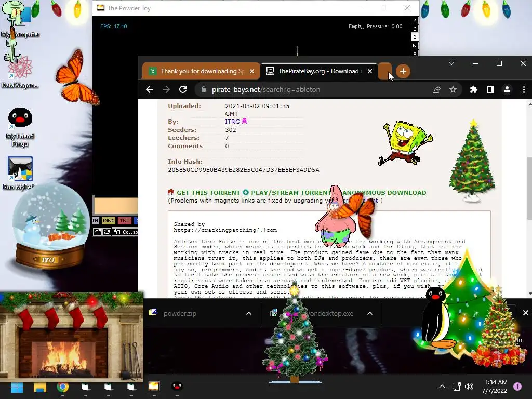Click GET THIS TORRENT link

click(x=208, y=193)
